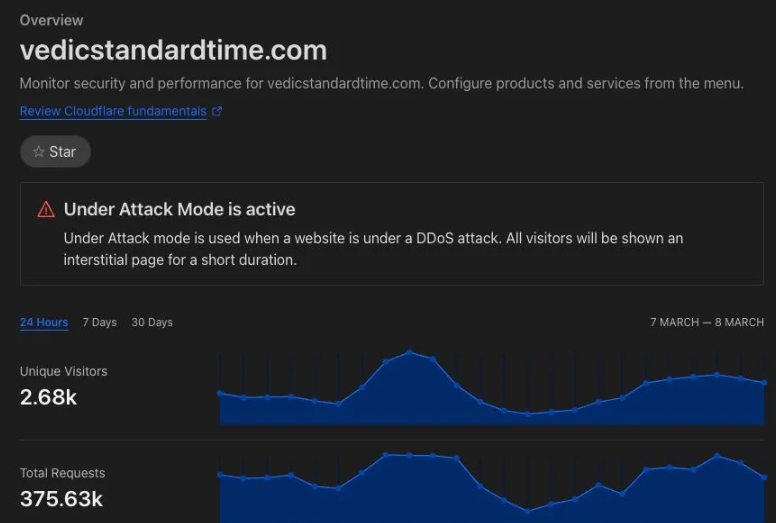
Task: Click the Under Attack Mode is active heading
Action: 180,209
